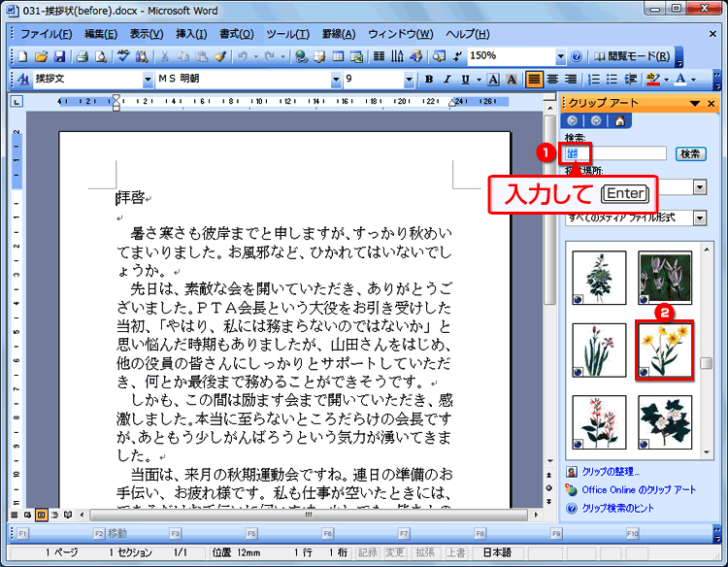Apply character shading A icon
Image resolution: width=728 pixels, height=567 pixels.
(x=512, y=80)
